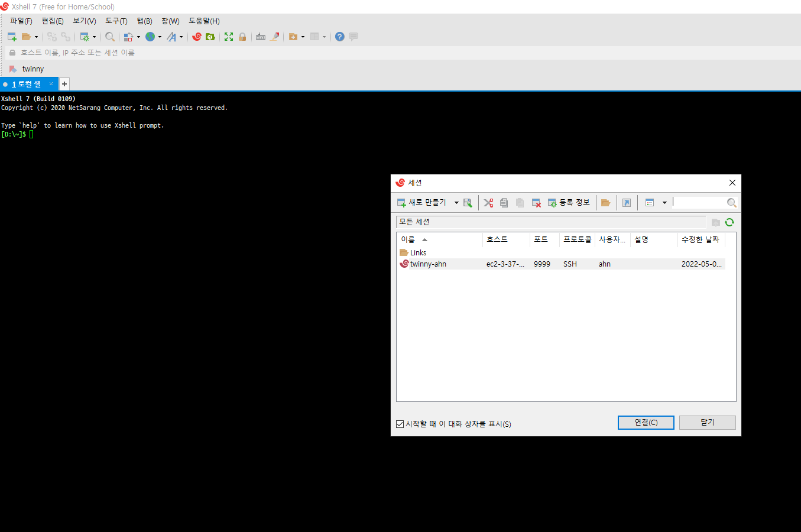
Task: Sort sessions by '호스트' column header
Action: [x=506, y=239]
